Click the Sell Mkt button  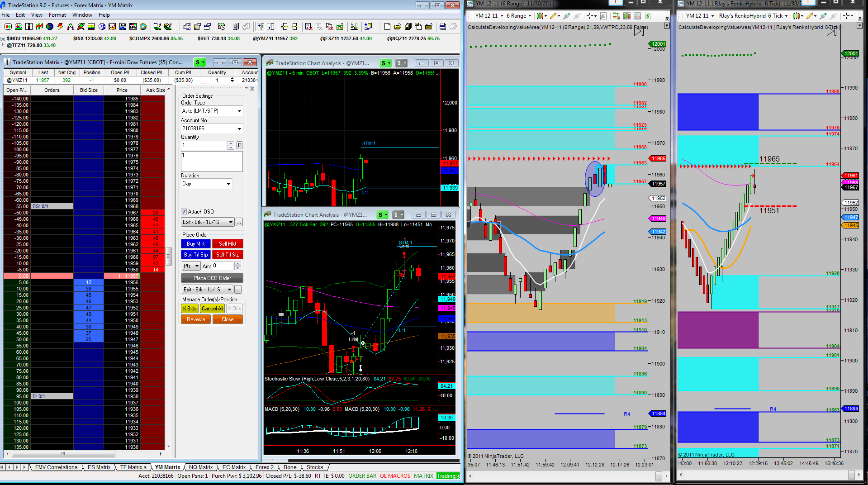(228, 244)
